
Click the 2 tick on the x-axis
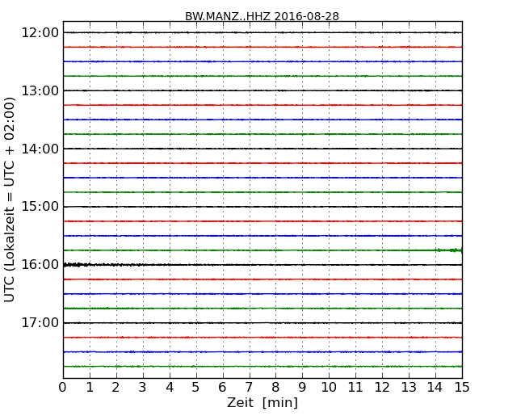click(x=115, y=388)
